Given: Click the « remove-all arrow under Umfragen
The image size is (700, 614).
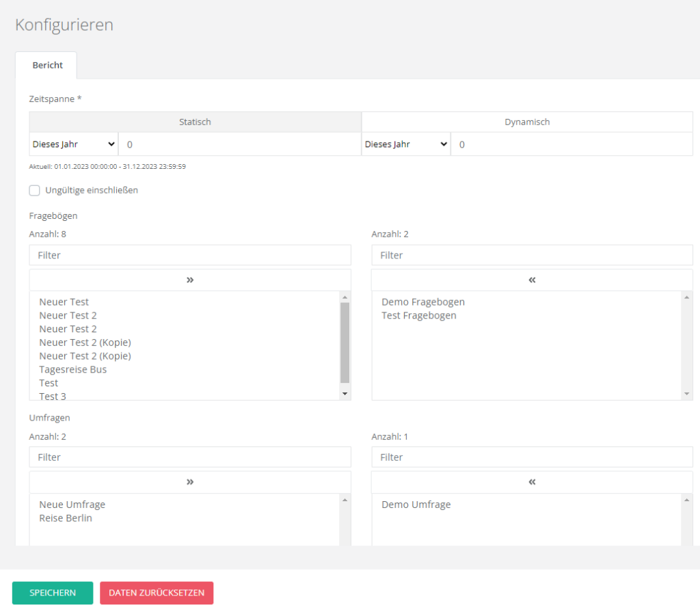Looking at the screenshot, I should pos(532,482).
